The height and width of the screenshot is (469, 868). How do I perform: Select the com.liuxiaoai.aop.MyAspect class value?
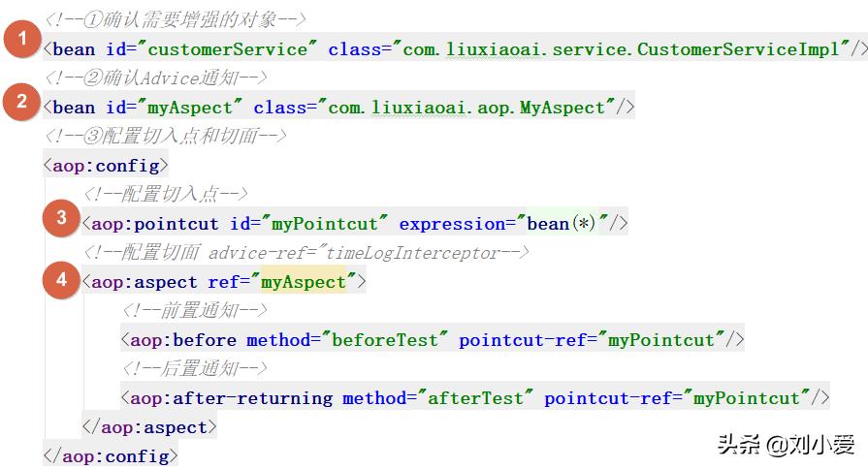(466, 108)
